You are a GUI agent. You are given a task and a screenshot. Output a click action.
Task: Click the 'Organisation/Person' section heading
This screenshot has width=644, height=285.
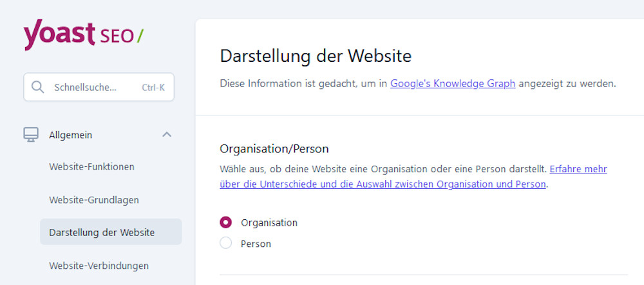click(274, 149)
